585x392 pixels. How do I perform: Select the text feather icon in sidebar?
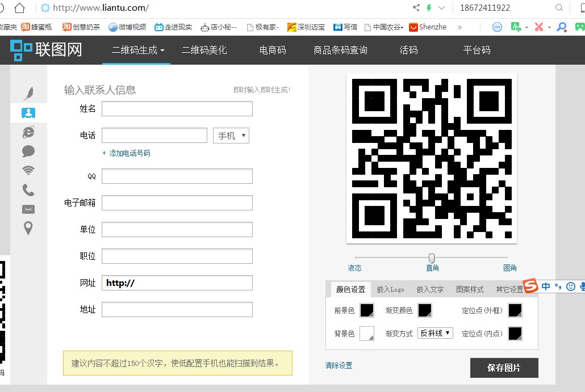(28, 94)
